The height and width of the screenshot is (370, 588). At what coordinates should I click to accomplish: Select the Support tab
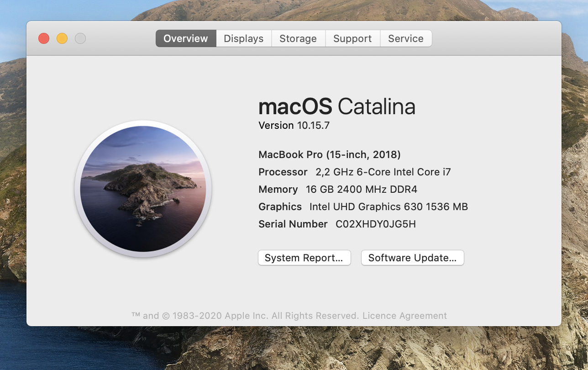pos(352,38)
